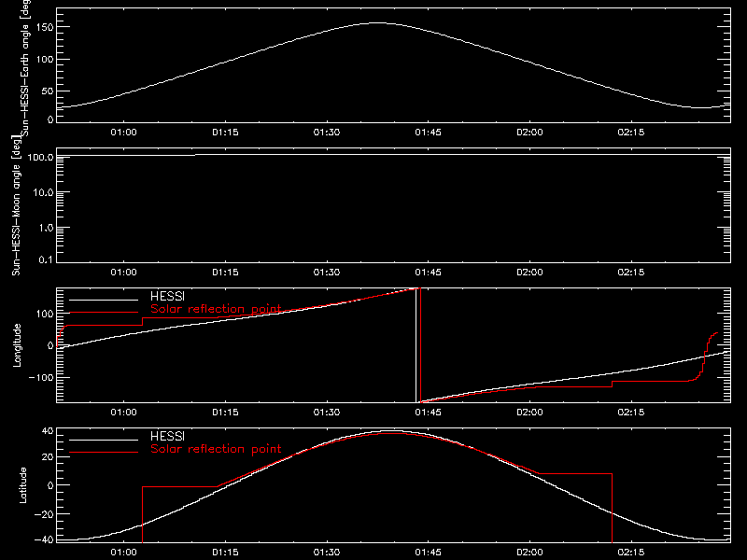
Task: Select HESSI legend text in Longitude plot
Action: point(167,296)
